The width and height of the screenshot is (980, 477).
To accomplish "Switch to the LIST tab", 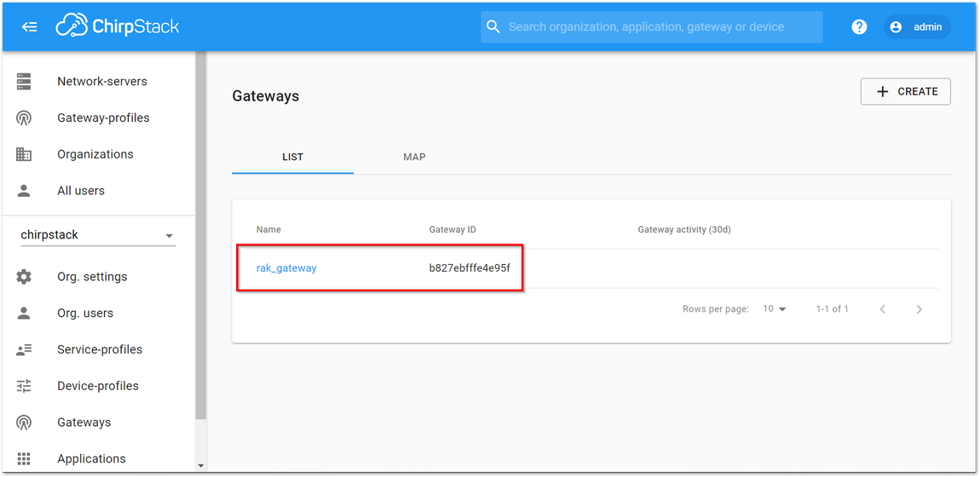I will point(292,158).
